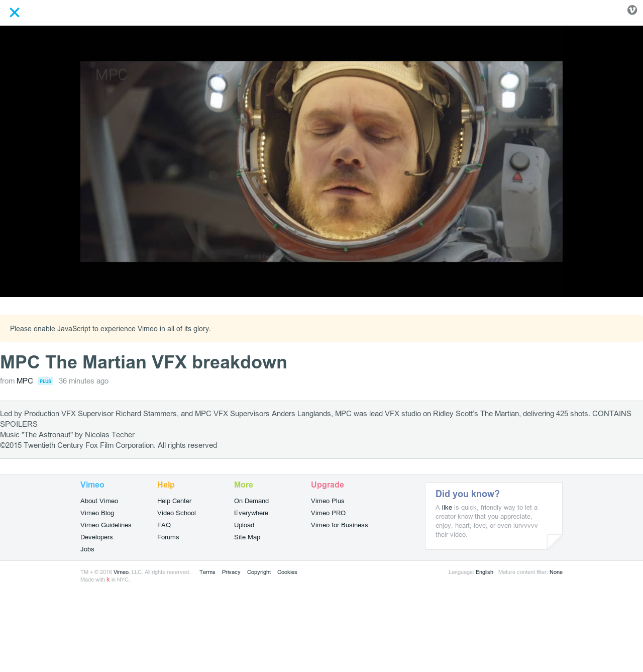Close the video page with the blue X
The height and width of the screenshot is (672, 643).
coord(15,13)
